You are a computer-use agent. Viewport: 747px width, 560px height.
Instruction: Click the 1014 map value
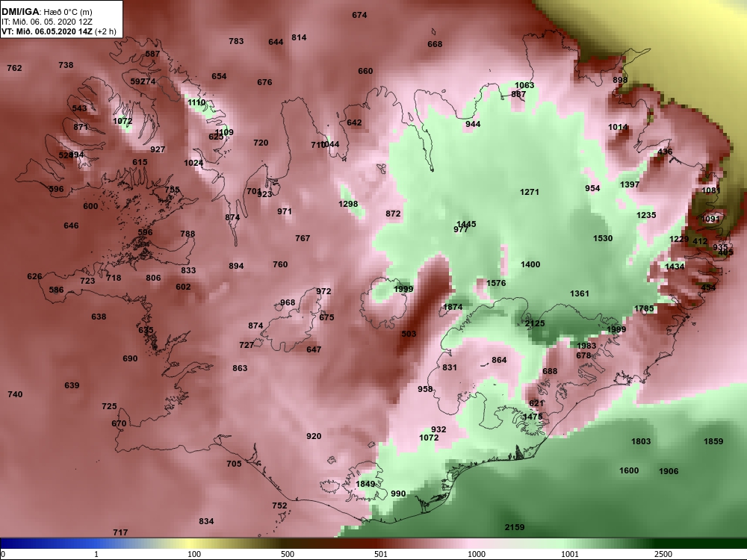[618, 127]
